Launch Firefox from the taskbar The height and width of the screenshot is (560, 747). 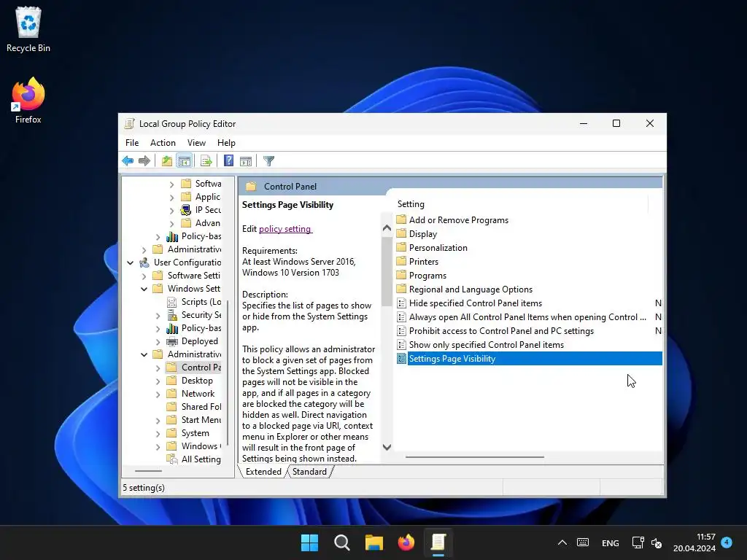(x=406, y=542)
